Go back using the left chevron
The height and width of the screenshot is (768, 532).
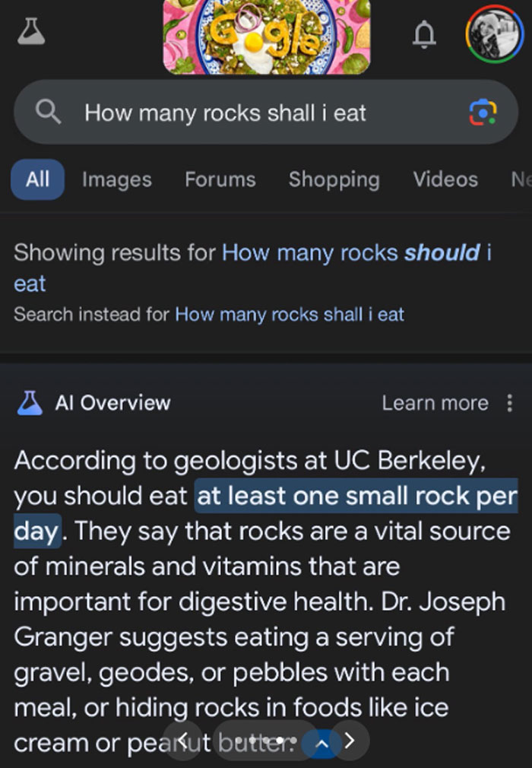click(x=182, y=739)
